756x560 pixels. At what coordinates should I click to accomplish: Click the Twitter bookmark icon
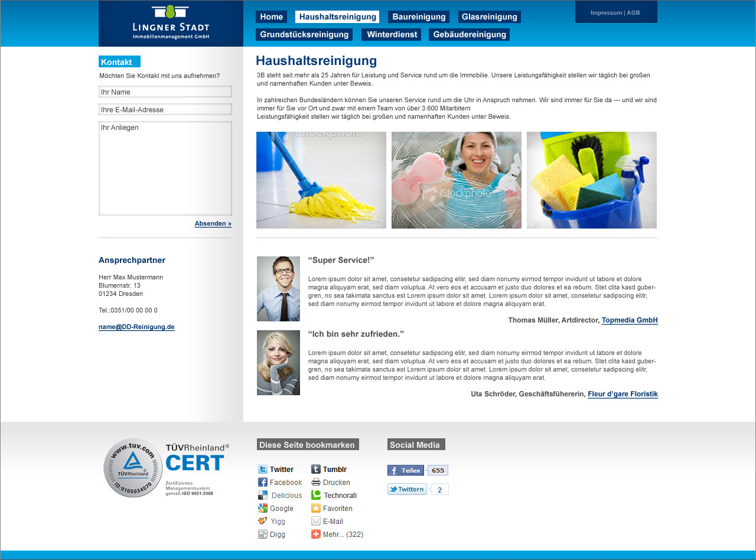click(263, 470)
